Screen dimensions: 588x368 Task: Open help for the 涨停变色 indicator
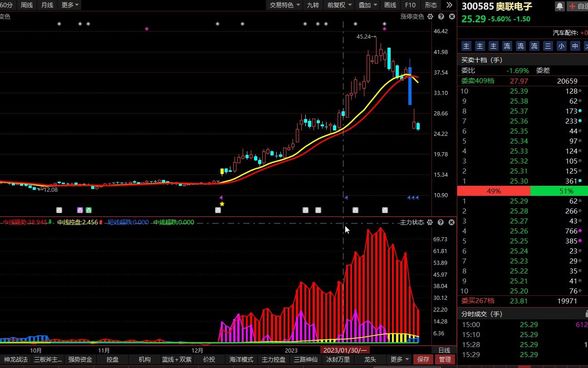[441, 17]
